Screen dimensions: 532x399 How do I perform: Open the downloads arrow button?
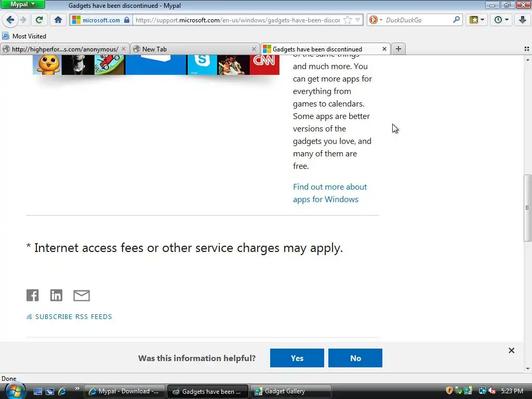523,20
